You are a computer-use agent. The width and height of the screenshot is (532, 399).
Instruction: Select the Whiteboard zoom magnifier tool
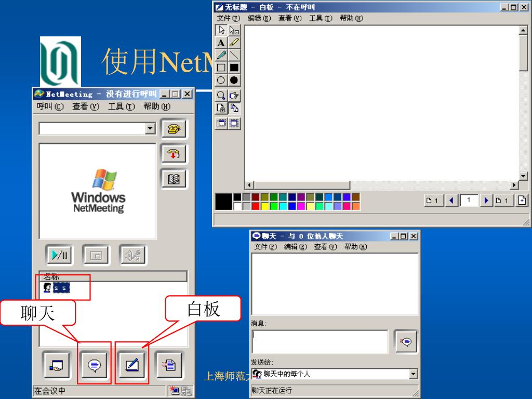point(221,96)
